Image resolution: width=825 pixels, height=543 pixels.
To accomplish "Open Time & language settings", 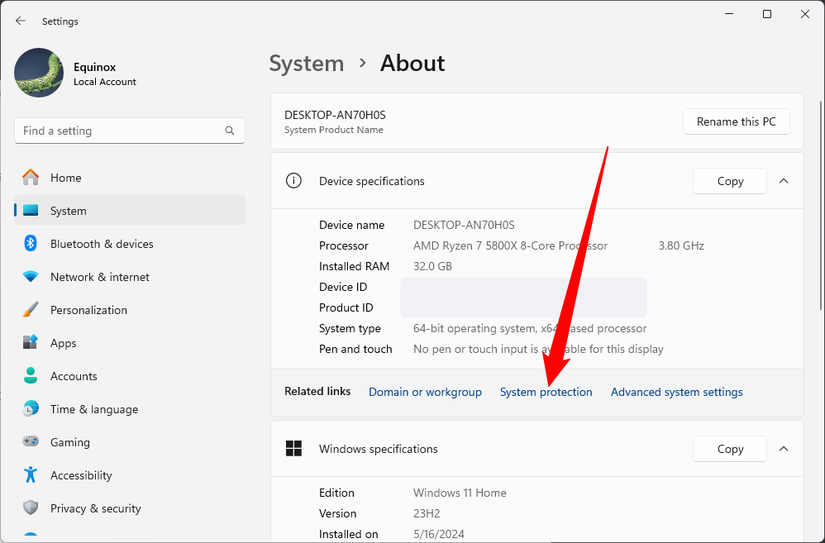I will (x=129, y=409).
